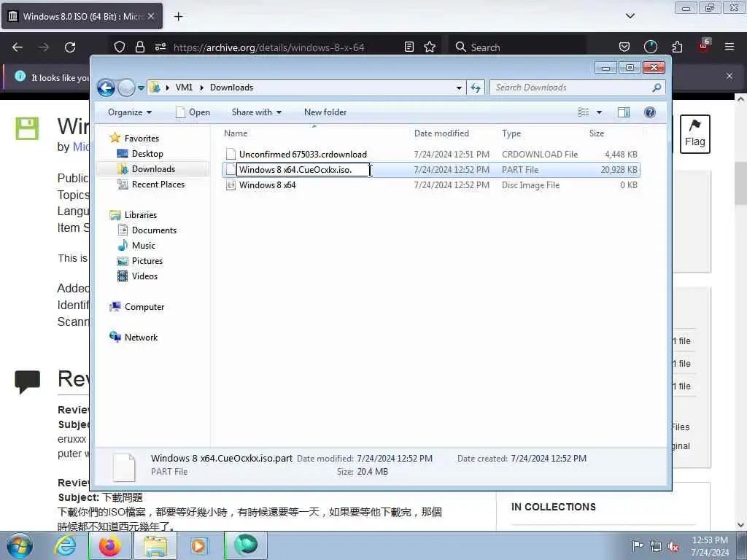Open Downloads in the navigation pane

153,169
